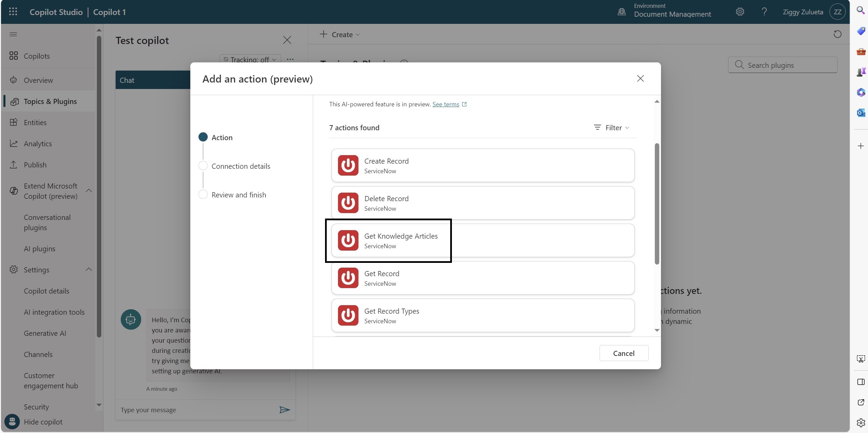
Task: Click the browser sidebar split view icon
Action: 860,382
